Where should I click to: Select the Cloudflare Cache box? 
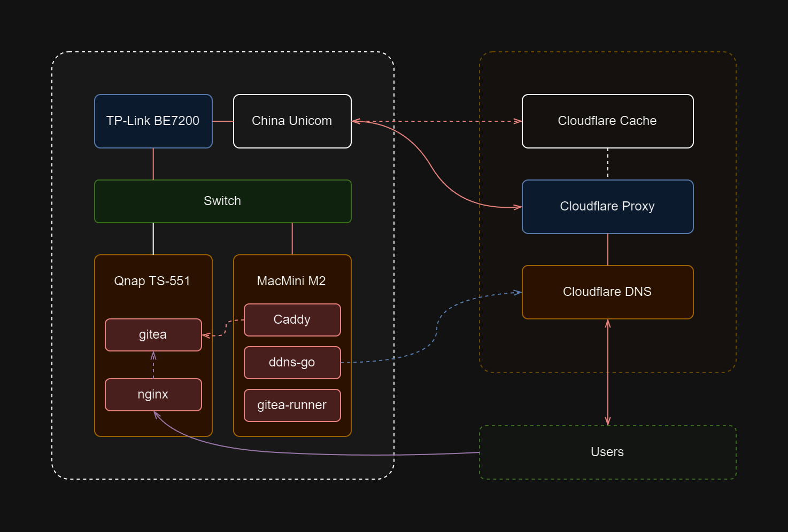pos(607,121)
